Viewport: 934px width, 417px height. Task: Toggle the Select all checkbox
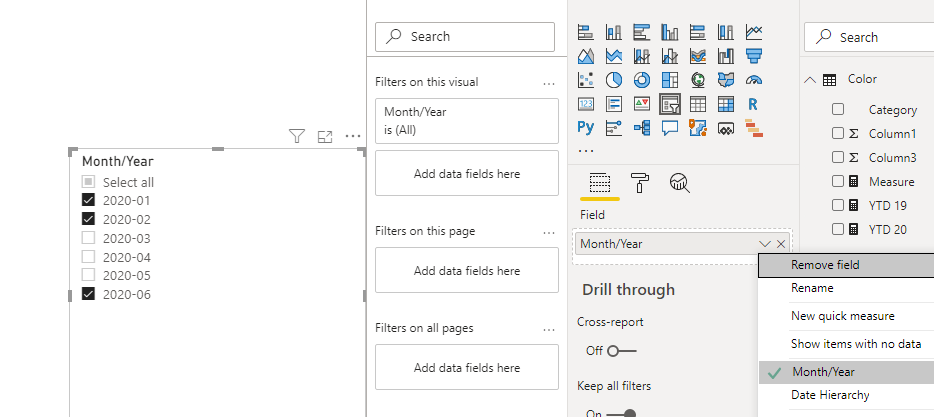pyautogui.click(x=88, y=182)
